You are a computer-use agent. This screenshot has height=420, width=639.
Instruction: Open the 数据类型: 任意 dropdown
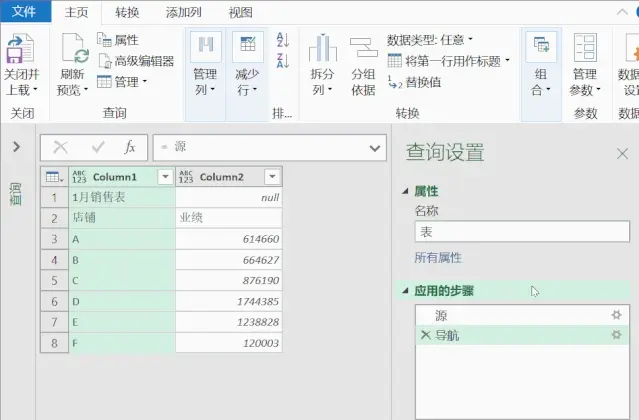[x=430, y=40]
